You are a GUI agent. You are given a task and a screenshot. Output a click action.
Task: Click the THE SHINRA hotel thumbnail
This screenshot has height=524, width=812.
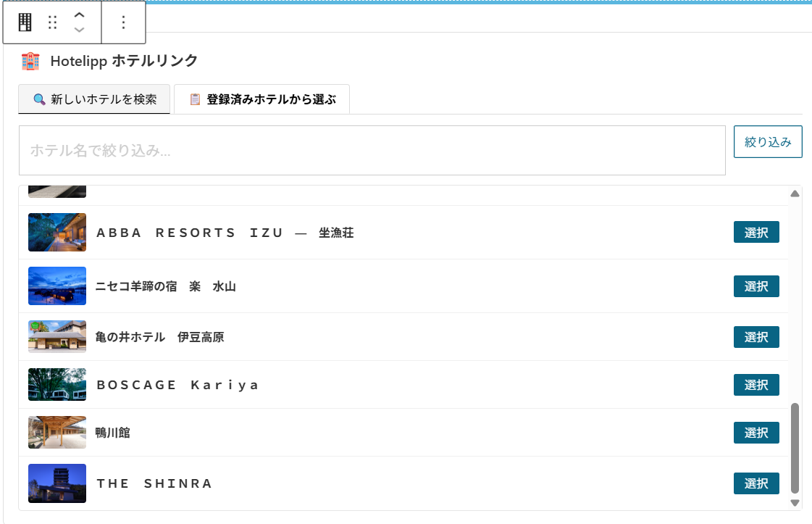pos(57,483)
